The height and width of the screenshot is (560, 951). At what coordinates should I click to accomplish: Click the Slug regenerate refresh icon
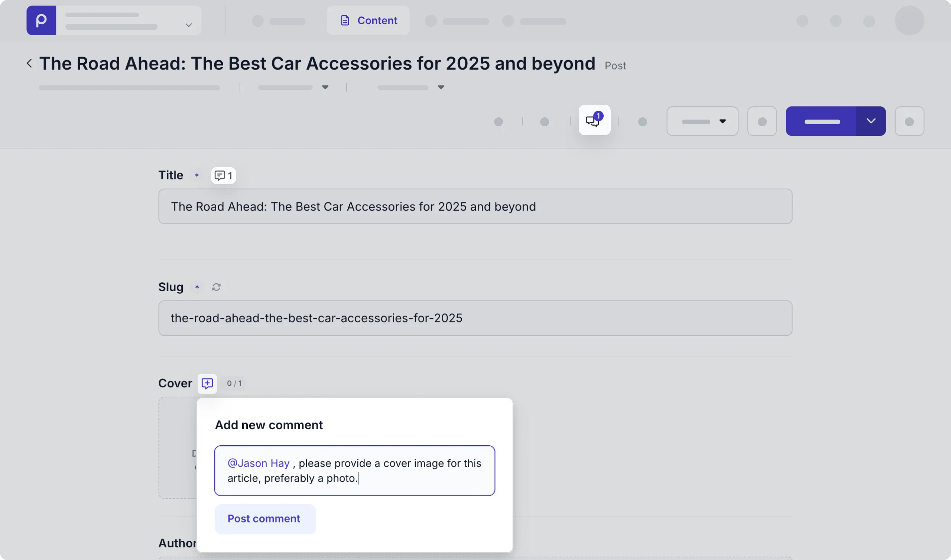pos(216,287)
